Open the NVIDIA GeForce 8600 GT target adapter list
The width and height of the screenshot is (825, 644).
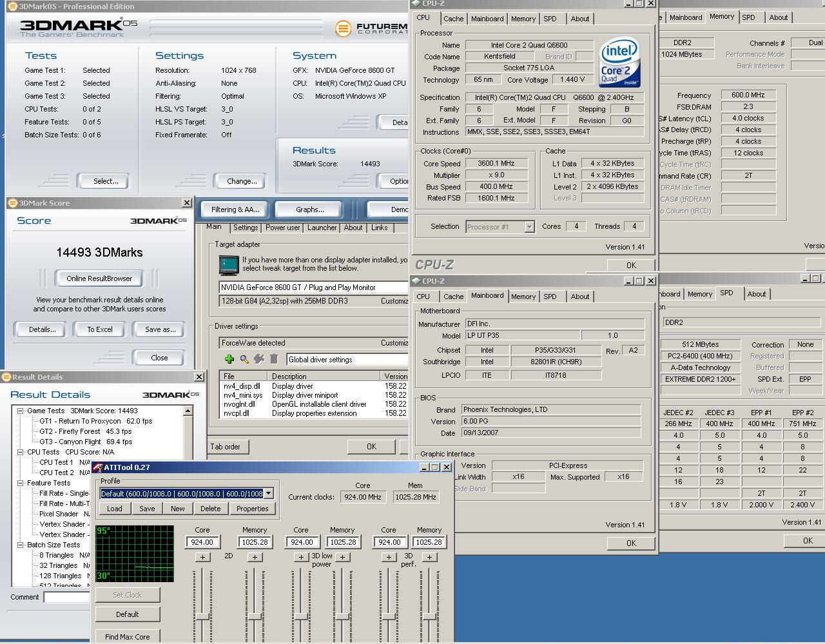tap(314, 288)
